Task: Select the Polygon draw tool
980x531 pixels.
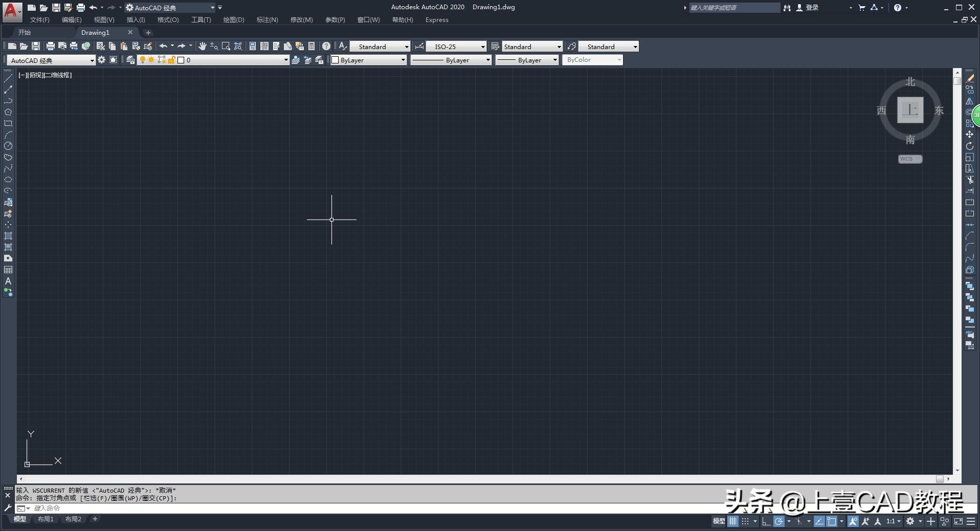Action: [8, 112]
